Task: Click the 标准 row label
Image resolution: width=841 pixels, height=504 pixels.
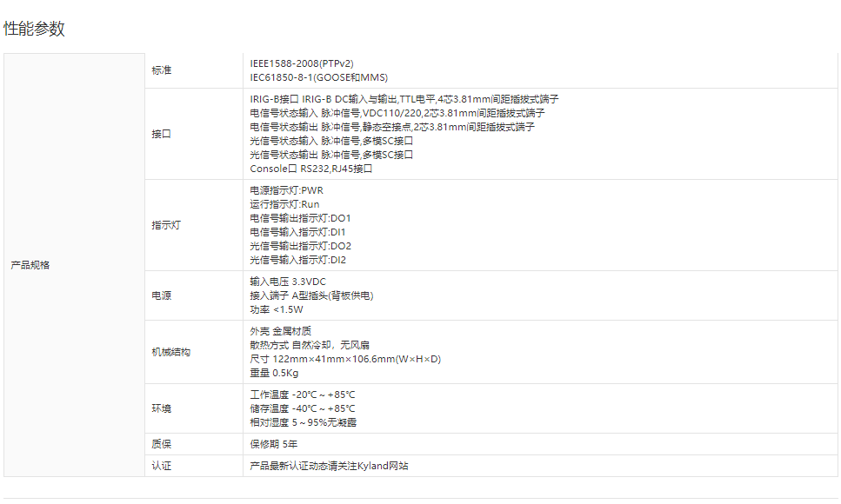Action: [x=162, y=70]
